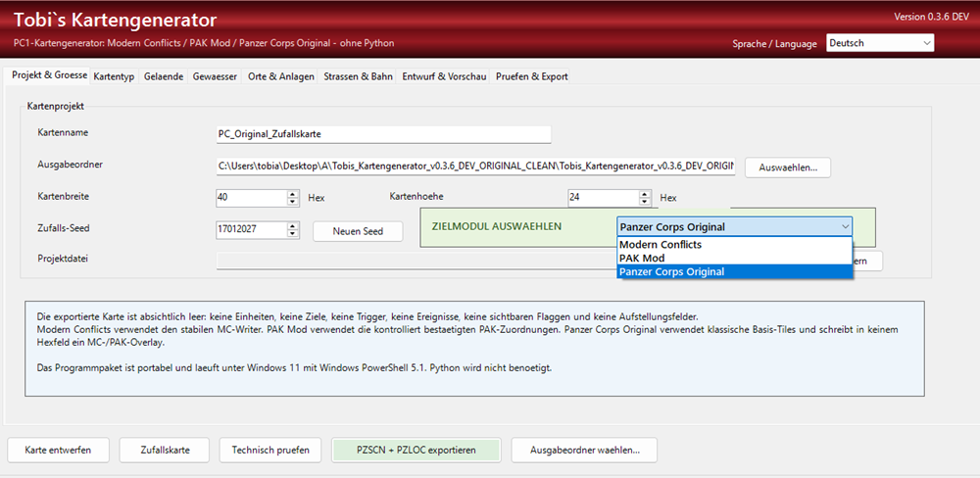This screenshot has width=980, height=478.
Task: Click Ausgabeordner waehlen... button
Action: (584, 450)
